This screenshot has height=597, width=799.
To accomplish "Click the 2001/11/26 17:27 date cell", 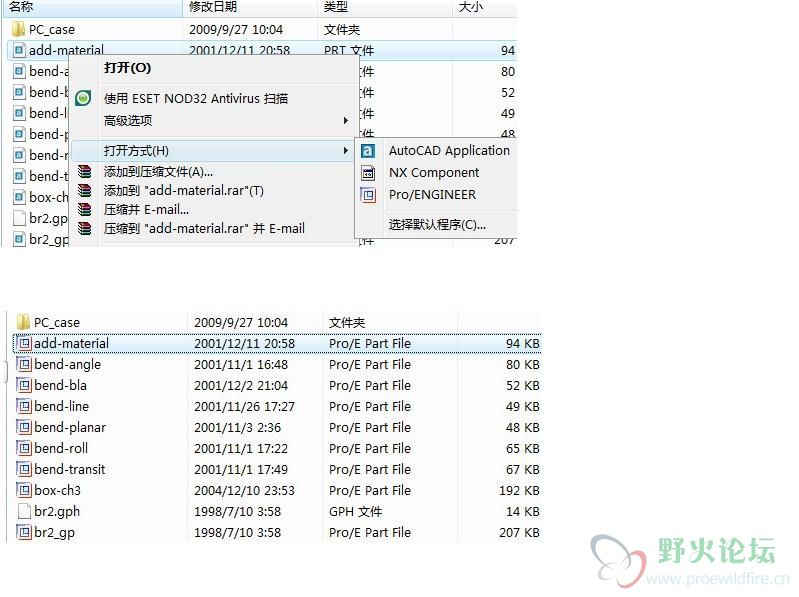I will (245, 406).
